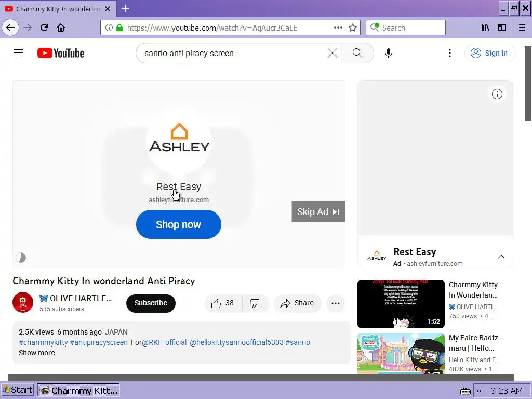Click the Charmmy Kitty In Wonderlan... suggested title
This screenshot has height=399, width=532.
click(473, 290)
